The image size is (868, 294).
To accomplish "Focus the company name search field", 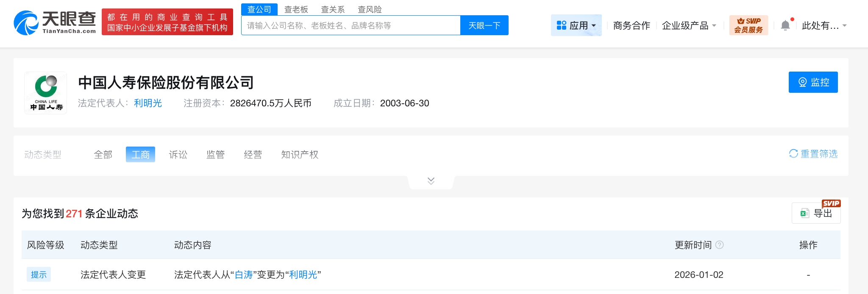I will 351,25.
